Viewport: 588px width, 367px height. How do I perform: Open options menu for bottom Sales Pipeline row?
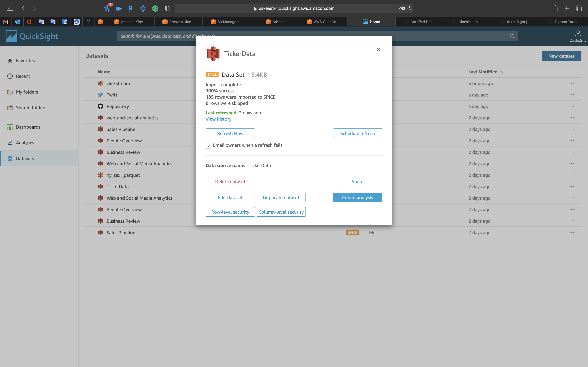(x=572, y=232)
